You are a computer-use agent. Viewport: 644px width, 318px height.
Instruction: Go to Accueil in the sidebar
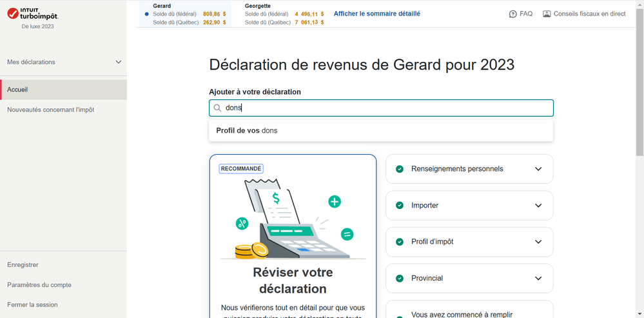[x=17, y=90]
